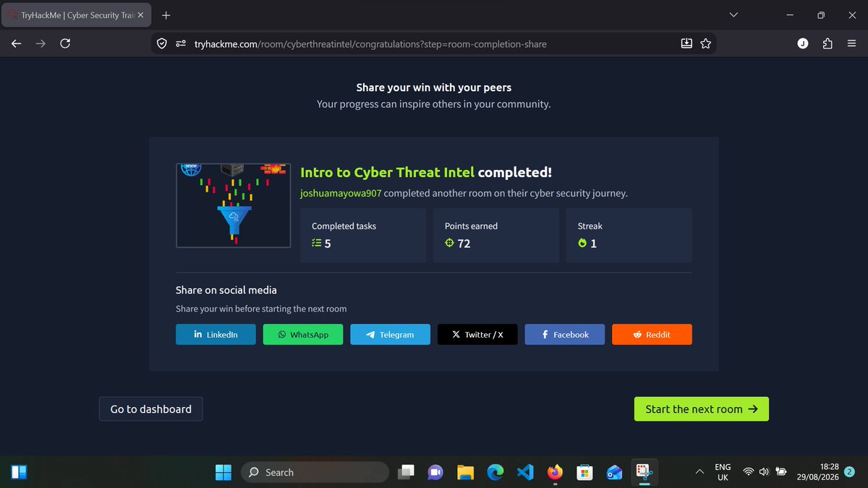Open the Windows widgets icon

click(x=20, y=472)
